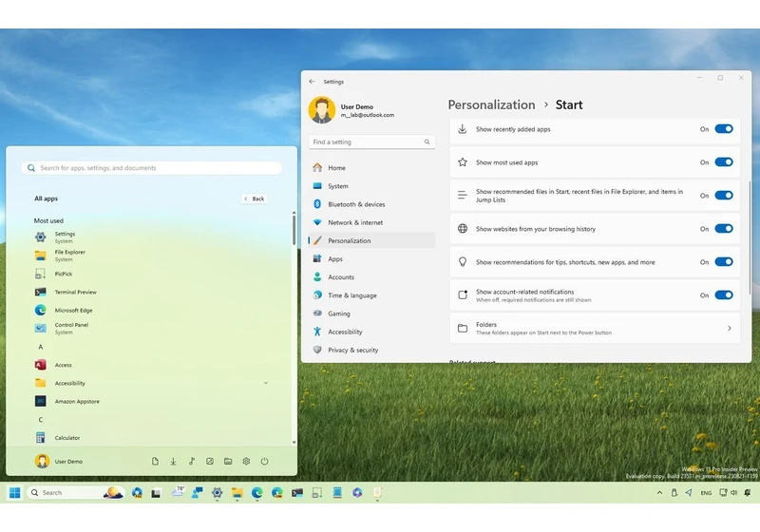760x532 pixels.
Task: Launch Terminal Preview from apps list
Action: pos(150,293)
